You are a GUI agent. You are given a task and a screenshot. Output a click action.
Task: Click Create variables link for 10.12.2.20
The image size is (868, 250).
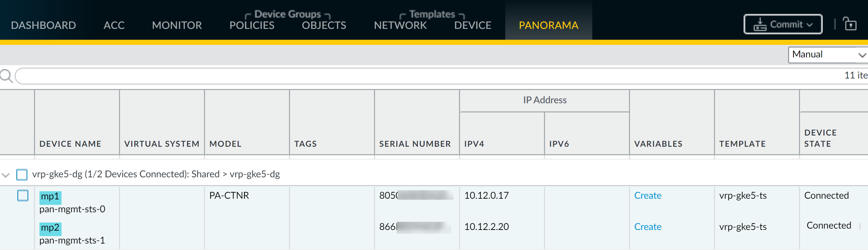648,227
